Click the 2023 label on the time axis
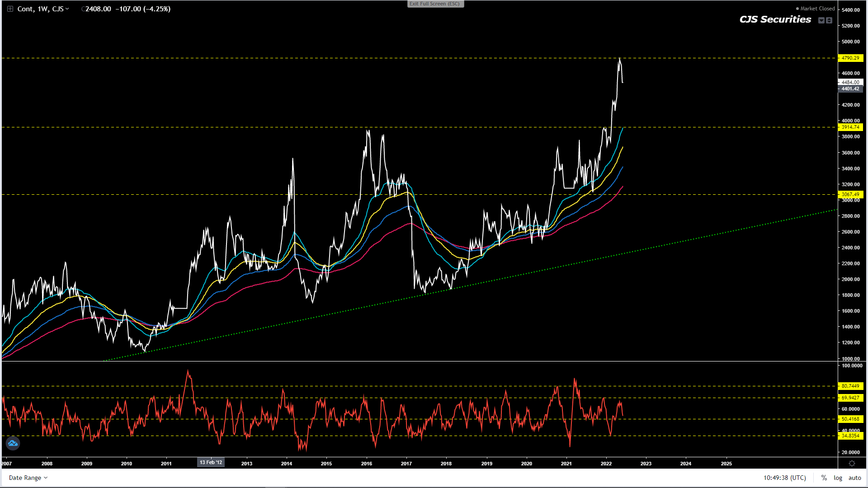 click(x=646, y=464)
